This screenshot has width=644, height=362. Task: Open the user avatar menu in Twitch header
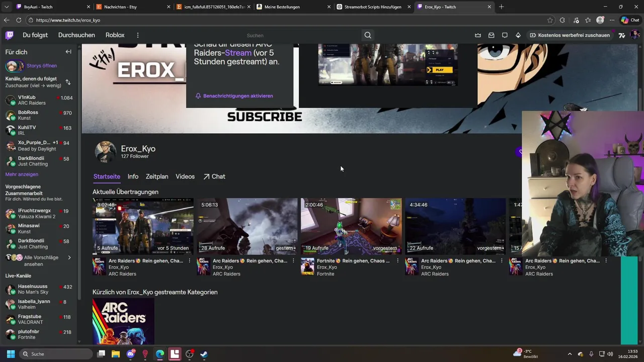(635, 35)
